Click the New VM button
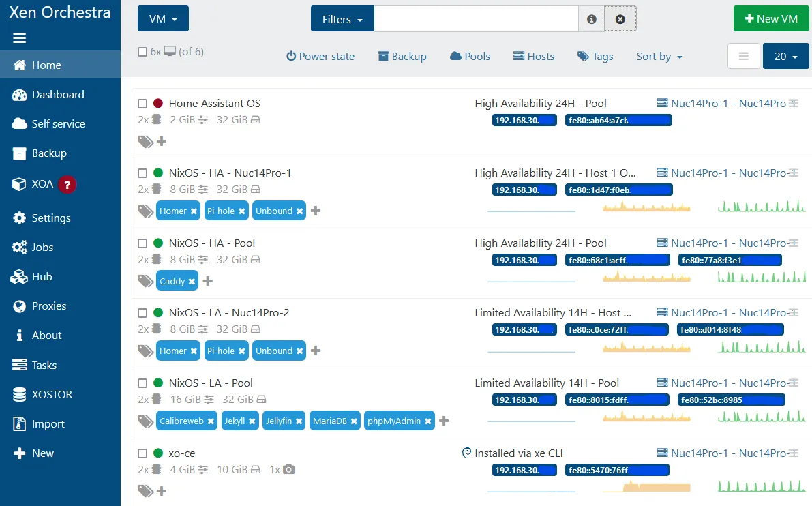 771,19
